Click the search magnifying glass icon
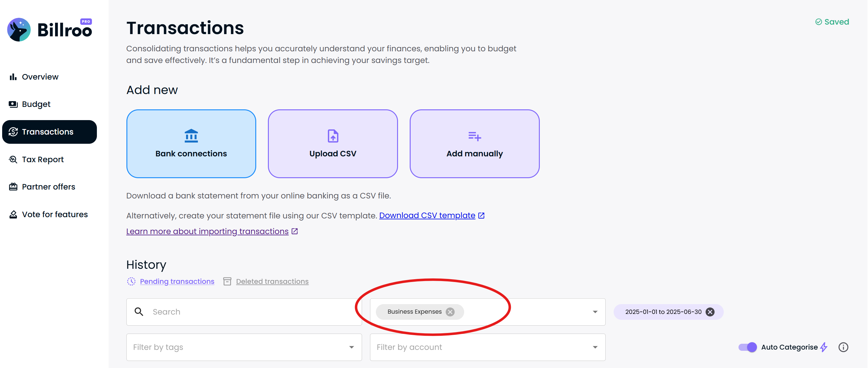The width and height of the screenshot is (868, 368). (139, 312)
